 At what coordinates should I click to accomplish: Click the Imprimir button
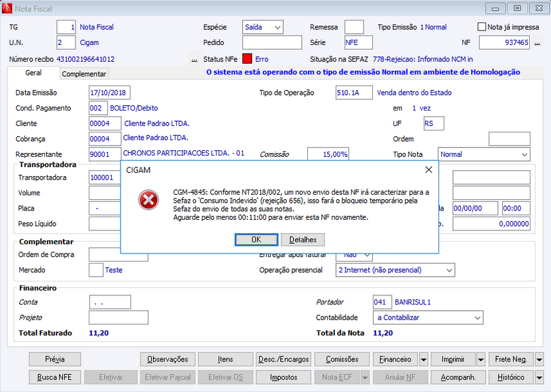tap(453, 360)
